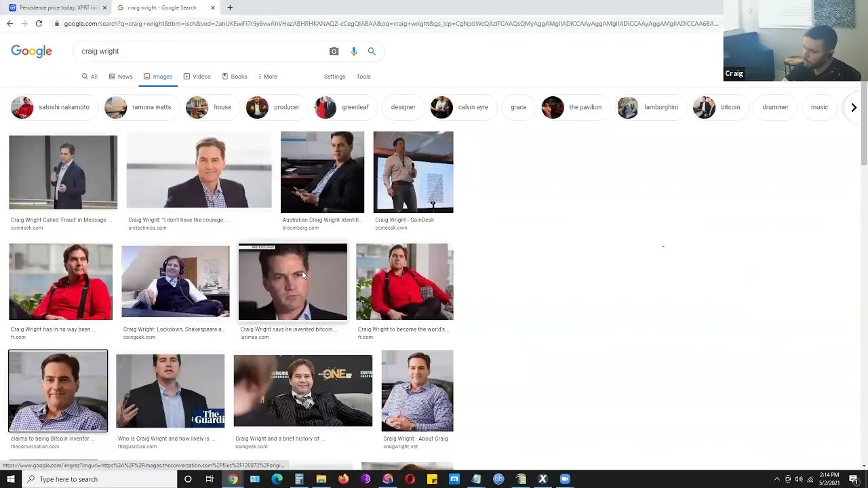Open the coingeek Lockdown, Shakespeare image
Image resolution: width=868 pixels, height=488 pixels.
tap(176, 281)
